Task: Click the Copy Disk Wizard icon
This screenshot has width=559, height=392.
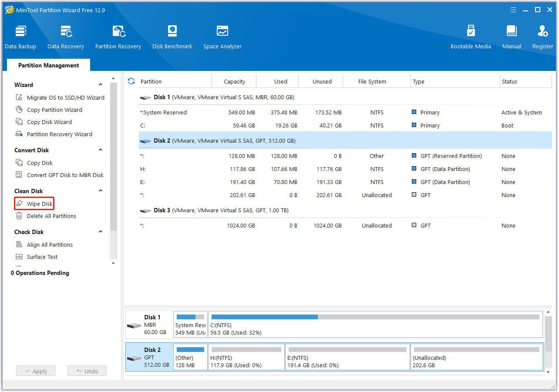Action: click(19, 122)
